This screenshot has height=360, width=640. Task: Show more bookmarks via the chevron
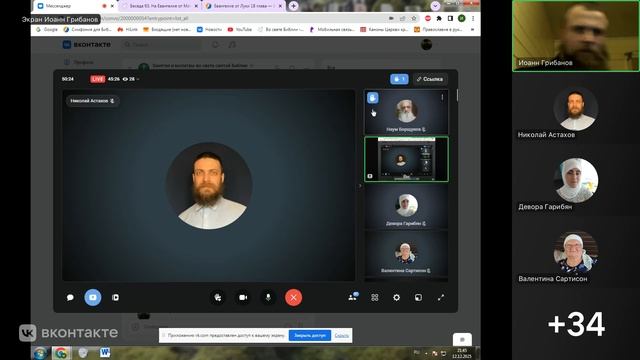(472, 29)
